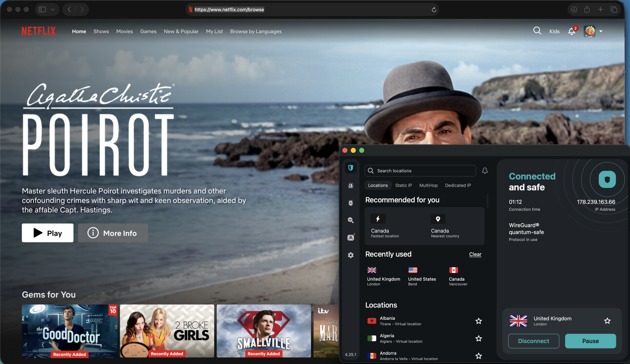Click the Search locations field

[x=420, y=171]
